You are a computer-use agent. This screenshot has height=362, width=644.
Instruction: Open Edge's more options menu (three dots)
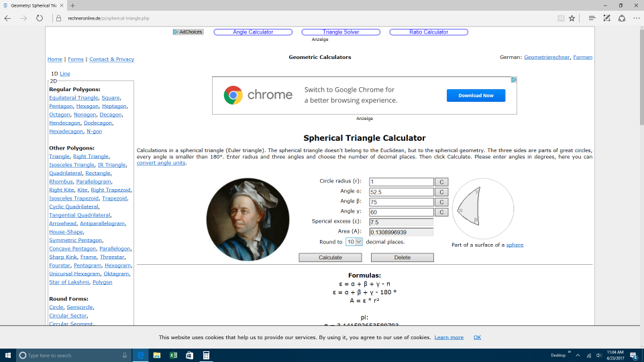637,18
